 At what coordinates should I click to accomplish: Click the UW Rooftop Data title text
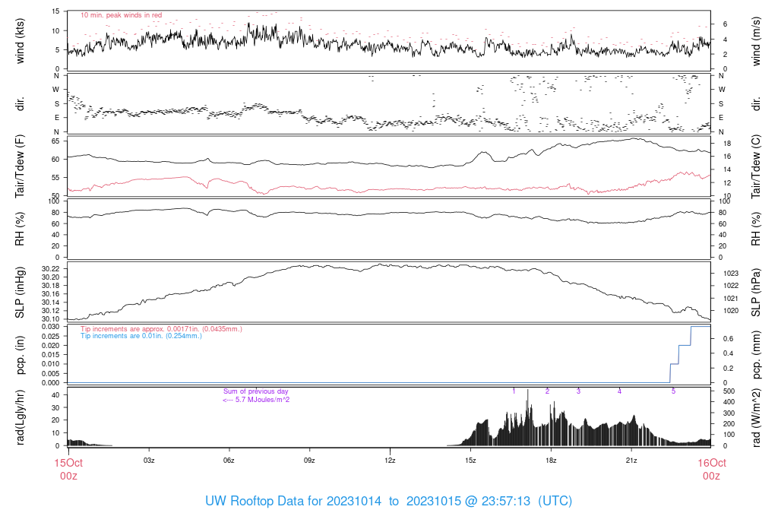pyautogui.click(x=388, y=502)
